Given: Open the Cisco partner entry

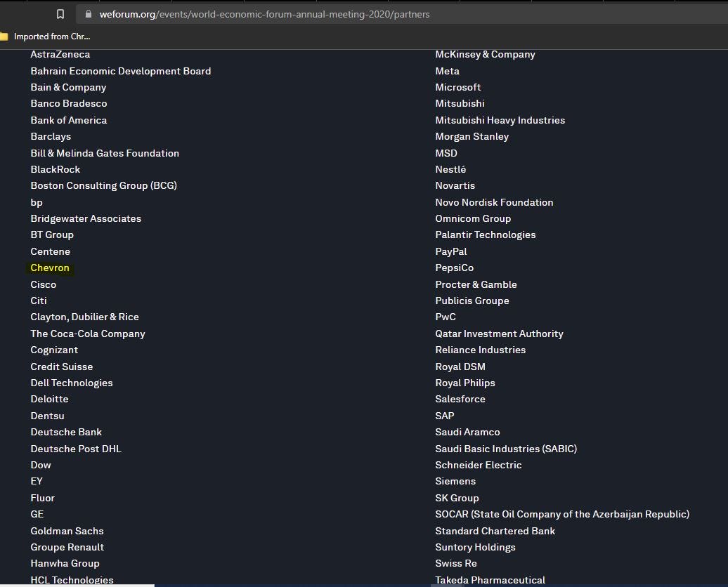Looking at the screenshot, I should pyautogui.click(x=43, y=284).
